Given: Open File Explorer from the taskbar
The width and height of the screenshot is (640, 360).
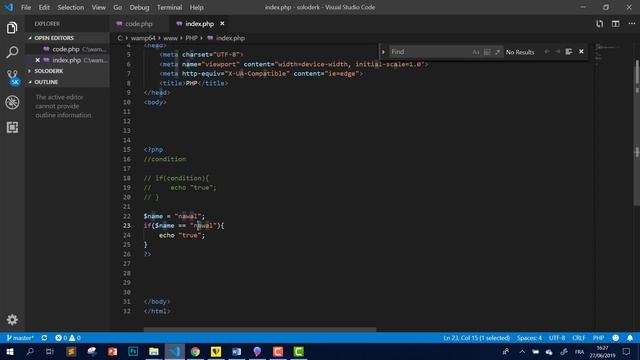Looking at the screenshot, I should pos(154,351).
